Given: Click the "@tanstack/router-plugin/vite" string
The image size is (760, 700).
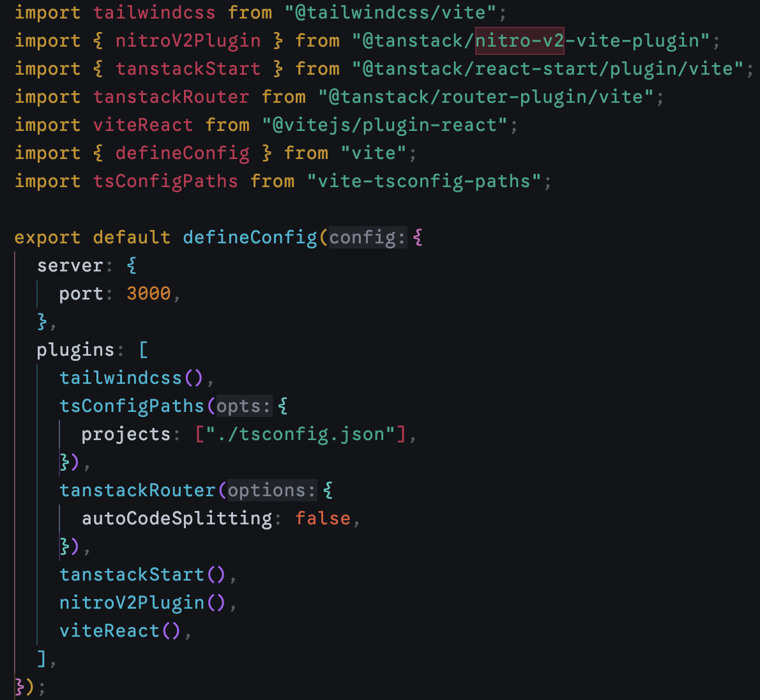Looking at the screenshot, I should pos(485,97).
